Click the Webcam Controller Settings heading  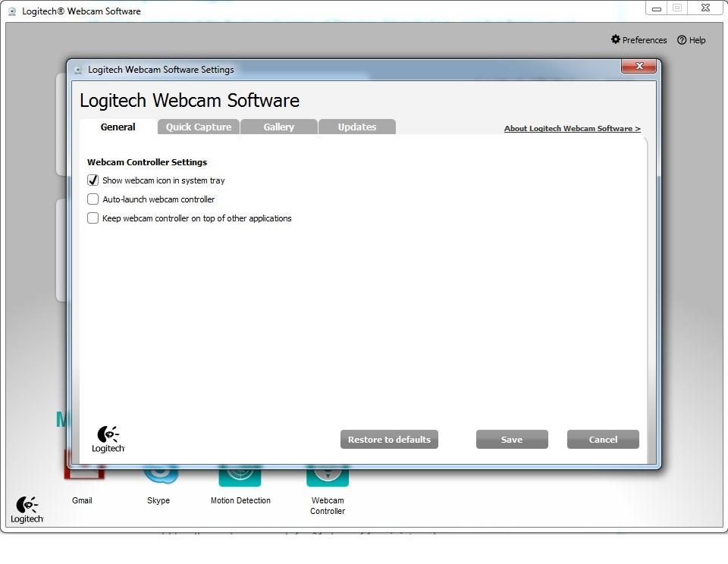click(147, 162)
